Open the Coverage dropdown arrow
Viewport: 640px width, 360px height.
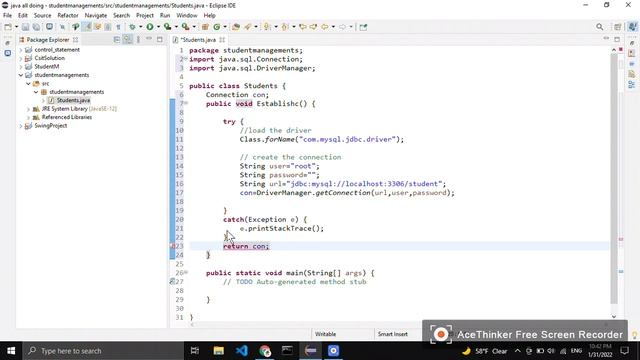pos(176,27)
